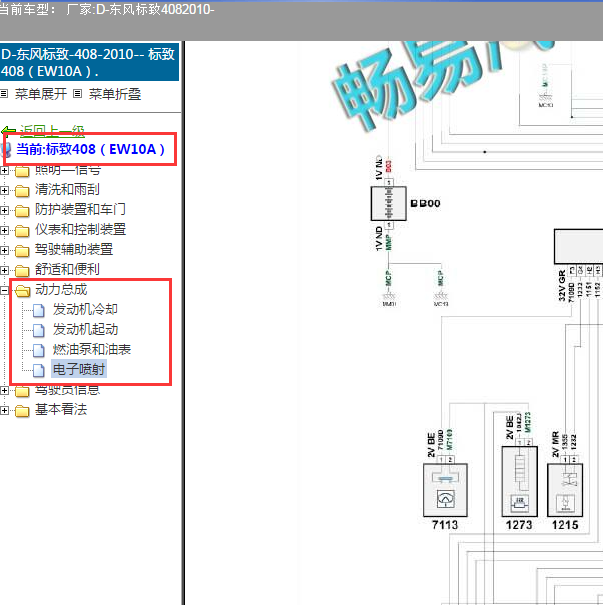Click the 舒适和便利 folder icon

[22, 271]
